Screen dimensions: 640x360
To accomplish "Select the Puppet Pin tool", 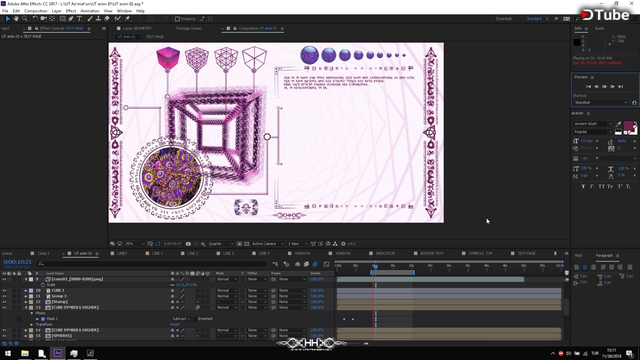I will (x=127, y=19).
